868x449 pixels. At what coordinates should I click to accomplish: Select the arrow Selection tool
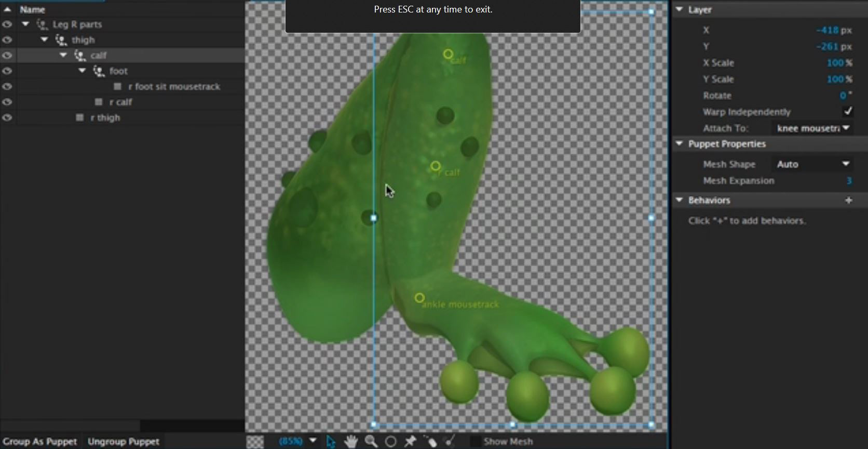[x=331, y=442]
